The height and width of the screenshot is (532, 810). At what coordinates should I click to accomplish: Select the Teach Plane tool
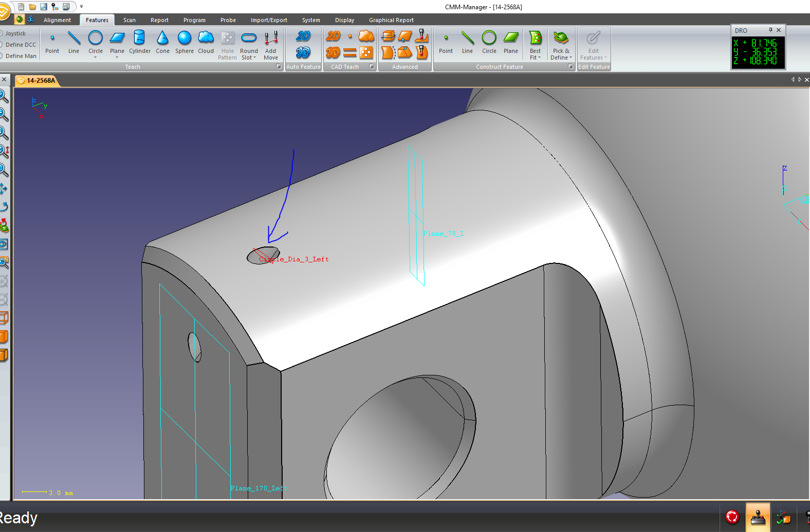(x=117, y=41)
